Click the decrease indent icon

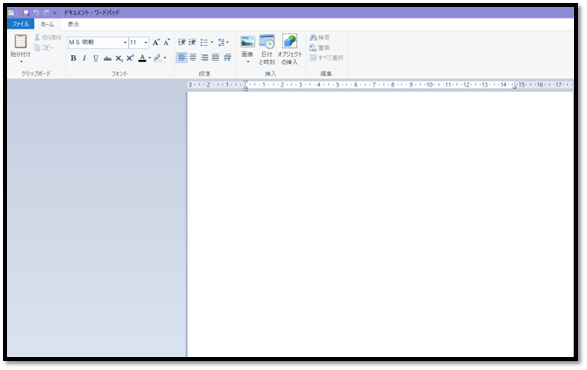(x=182, y=42)
